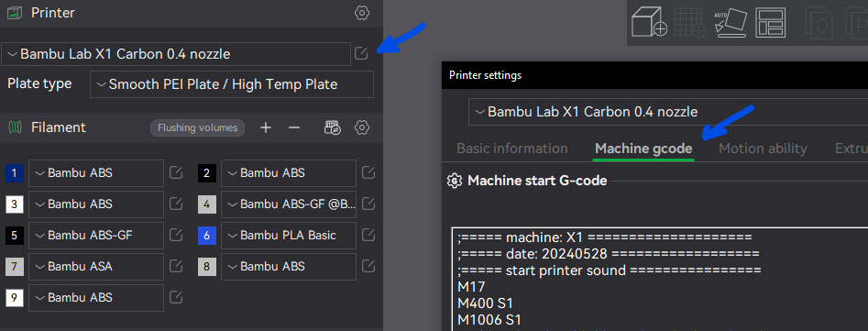Viewport: 868px width, 331px height.
Task: Switch to the Motion ability tab
Action: (x=763, y=149)
